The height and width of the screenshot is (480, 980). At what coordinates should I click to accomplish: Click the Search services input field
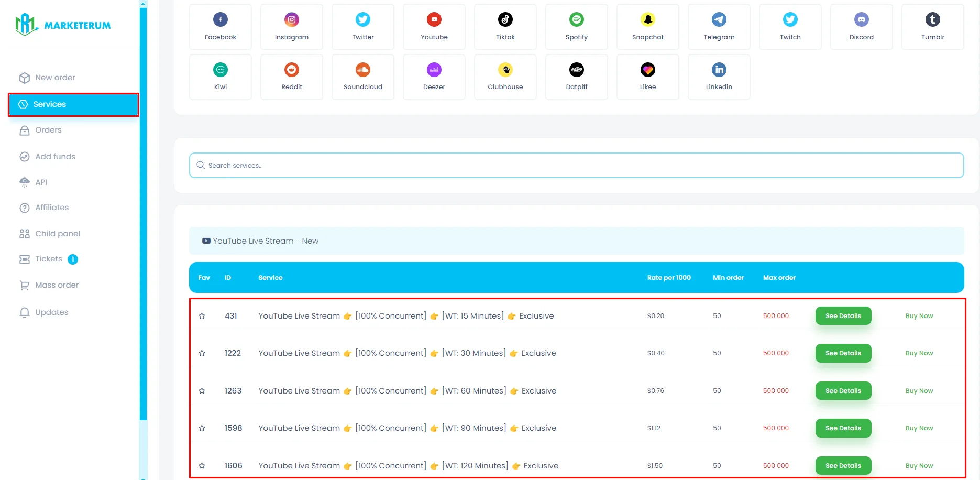(576, 166)
